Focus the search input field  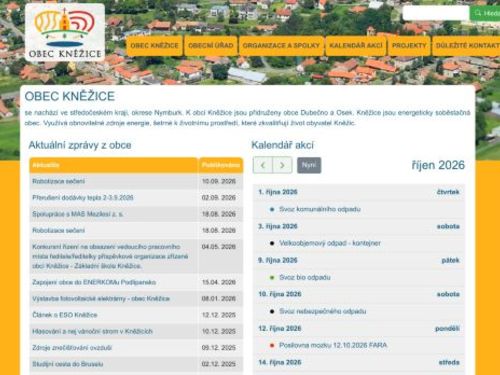(436, 13)
